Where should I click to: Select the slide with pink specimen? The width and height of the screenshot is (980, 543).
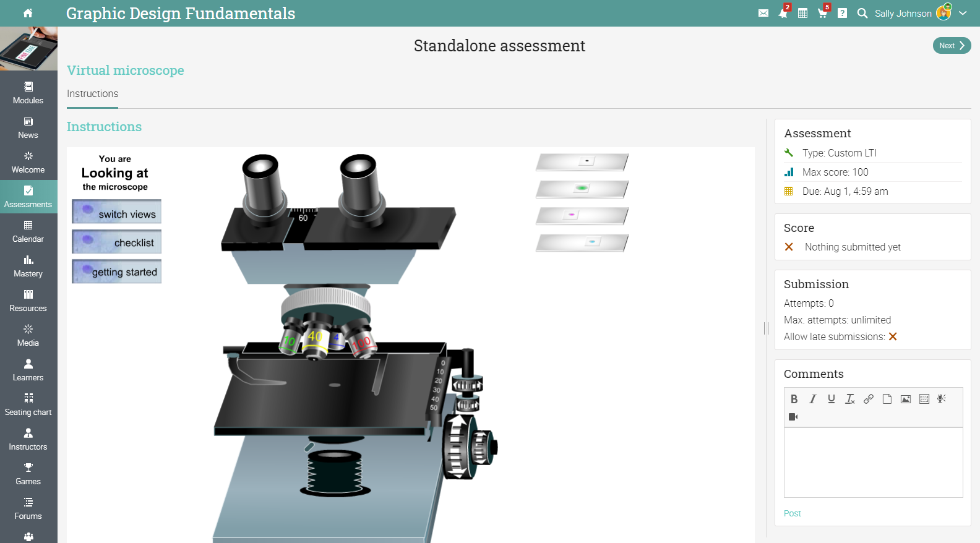(x=582, y=216)
